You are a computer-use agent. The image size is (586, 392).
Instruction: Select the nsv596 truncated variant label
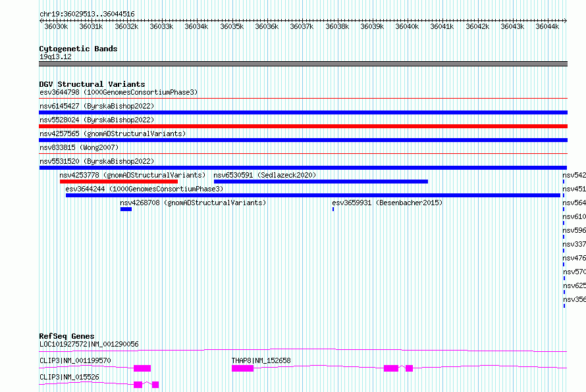click(x=574, y=230)
